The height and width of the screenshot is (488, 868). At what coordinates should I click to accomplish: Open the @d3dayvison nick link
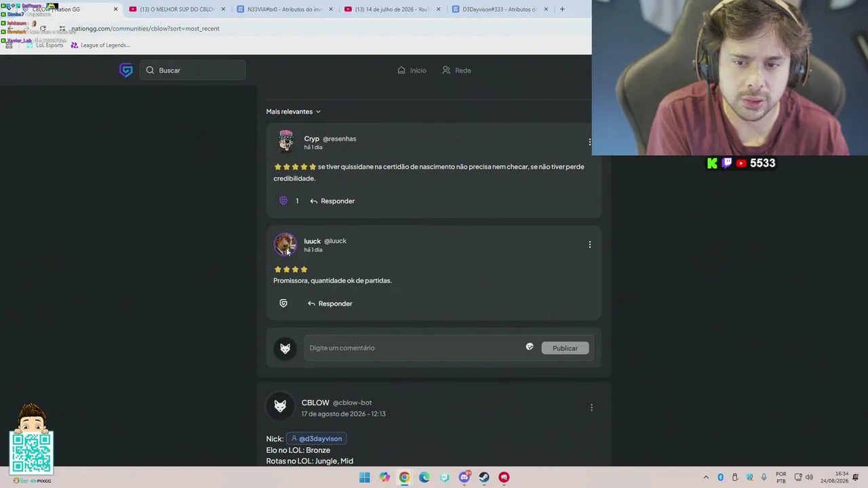[317, 439]
